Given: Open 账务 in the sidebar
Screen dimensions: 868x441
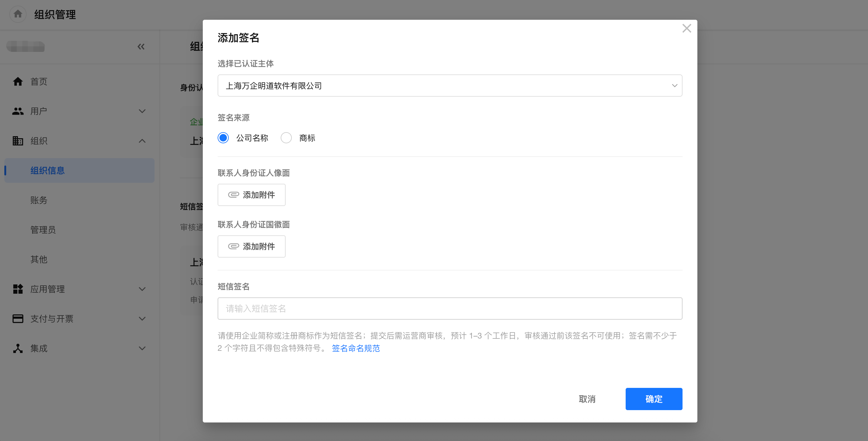Looking at the screenshot, I should (39, 200).
